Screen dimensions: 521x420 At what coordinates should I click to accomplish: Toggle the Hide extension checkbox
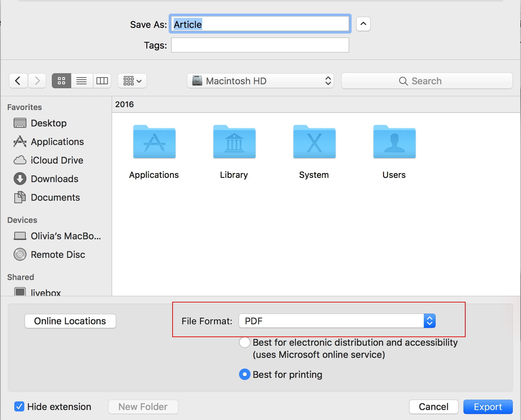pos(19,406)
